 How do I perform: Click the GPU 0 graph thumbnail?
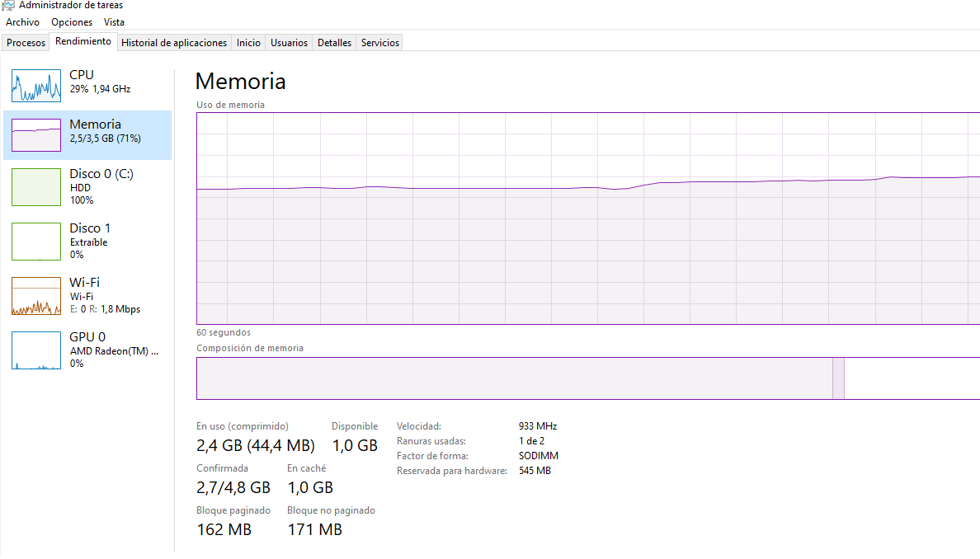(x=36, y=350)
